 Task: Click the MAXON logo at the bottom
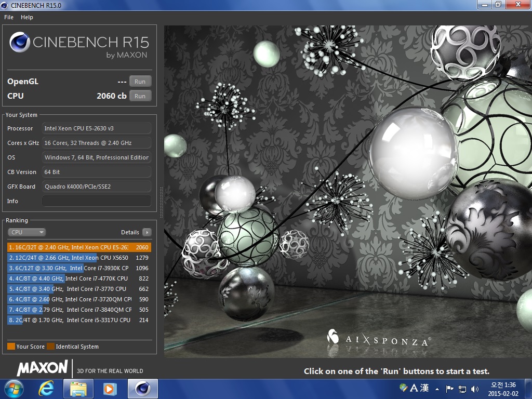pos(43,368)
